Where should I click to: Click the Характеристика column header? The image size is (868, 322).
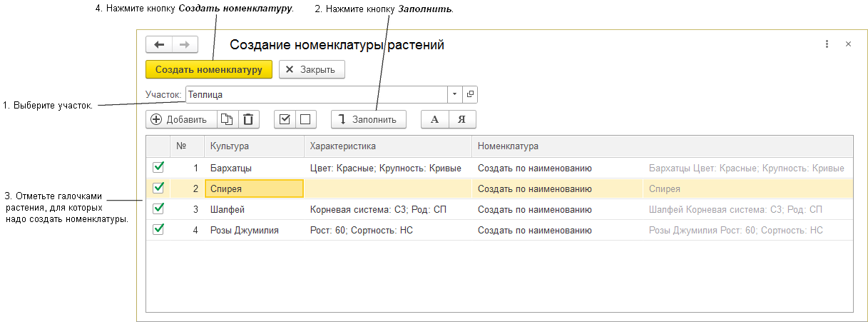[387, 146]
